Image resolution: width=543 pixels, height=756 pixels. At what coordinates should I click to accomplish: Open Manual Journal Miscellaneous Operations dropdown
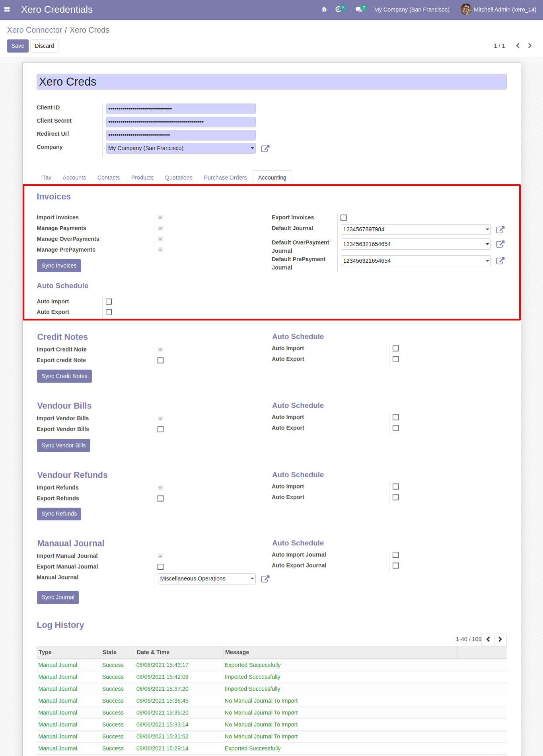pyautogui.click(x=207, y=579)
